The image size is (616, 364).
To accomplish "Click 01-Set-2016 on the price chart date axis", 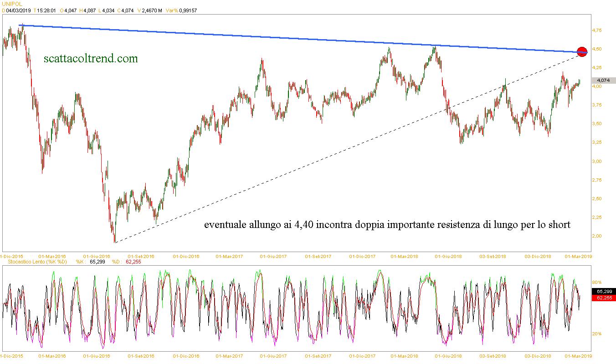I will [x=142, y=256].
